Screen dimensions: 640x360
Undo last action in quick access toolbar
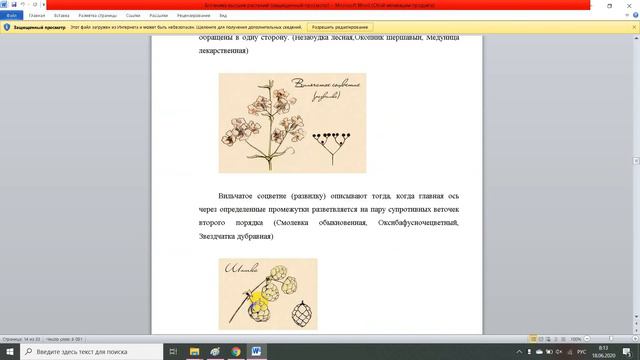[x=23, y=4]
